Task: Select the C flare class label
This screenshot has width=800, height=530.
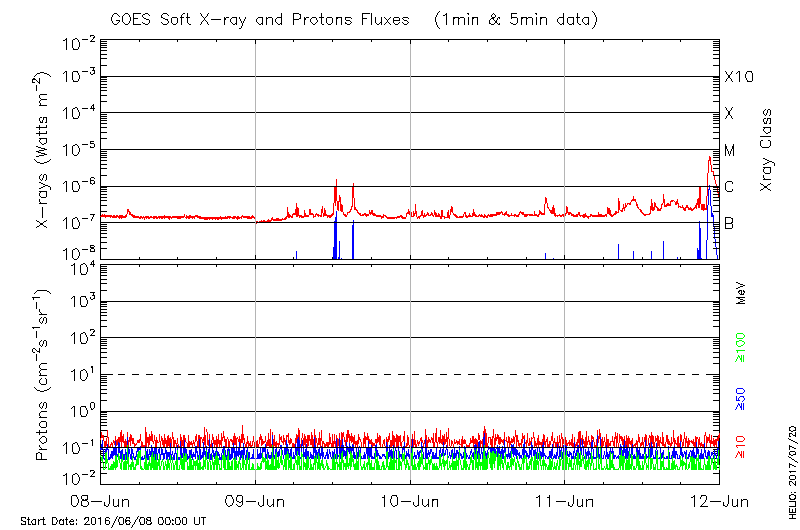Action: click(730, 186)
